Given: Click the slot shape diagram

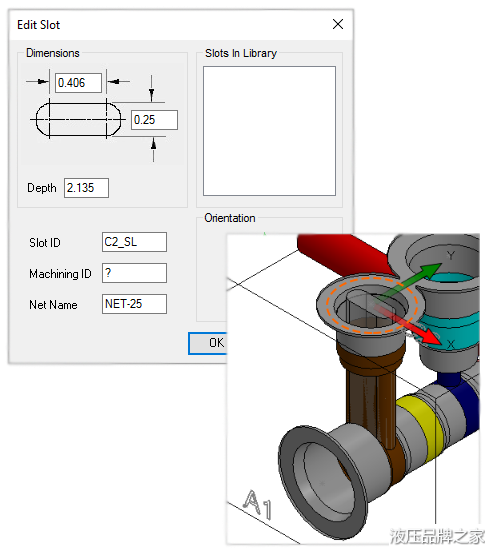Looking at the screenshot, I should (78, 119).
